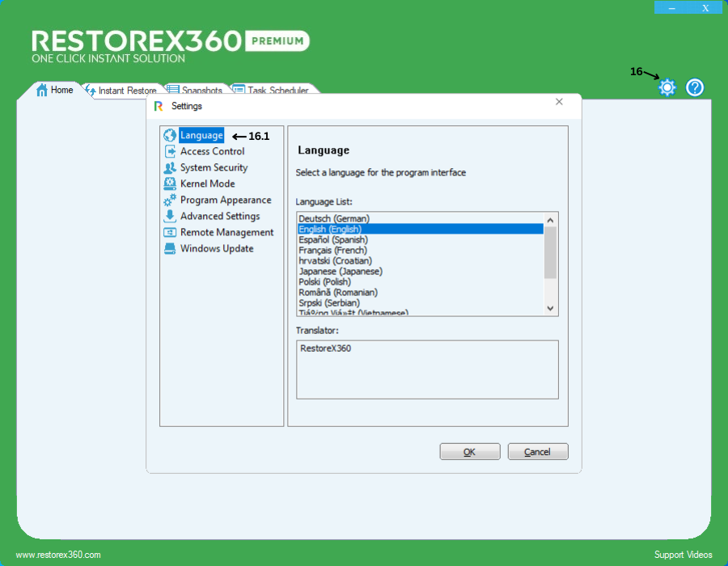Select the Access Control icon

(170, 151)
